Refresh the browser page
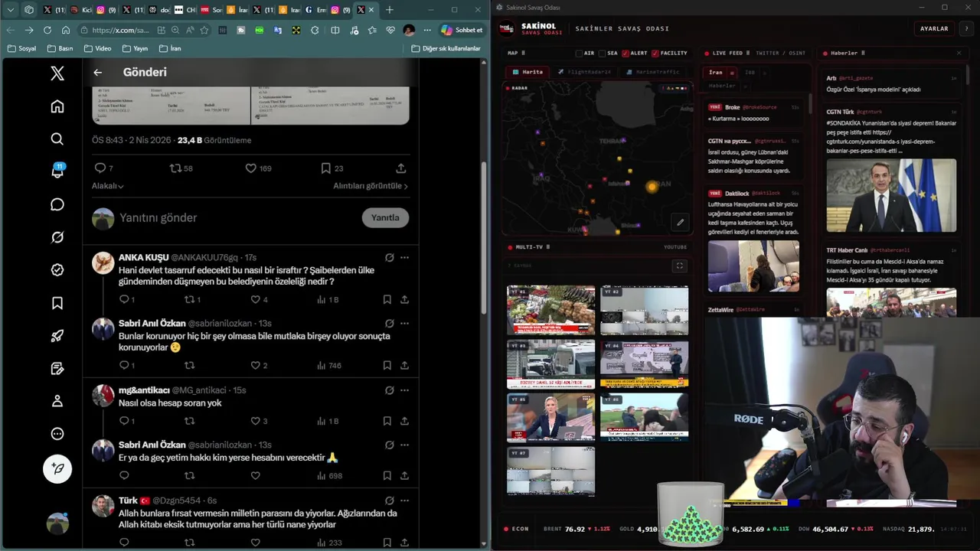This screenshot has height=551, width=980. click(47, 30)
